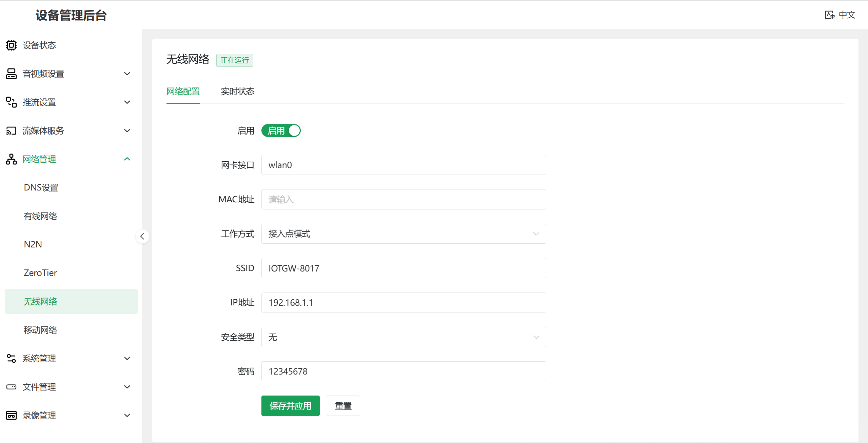Click the network management topology icon

(11, 159)
